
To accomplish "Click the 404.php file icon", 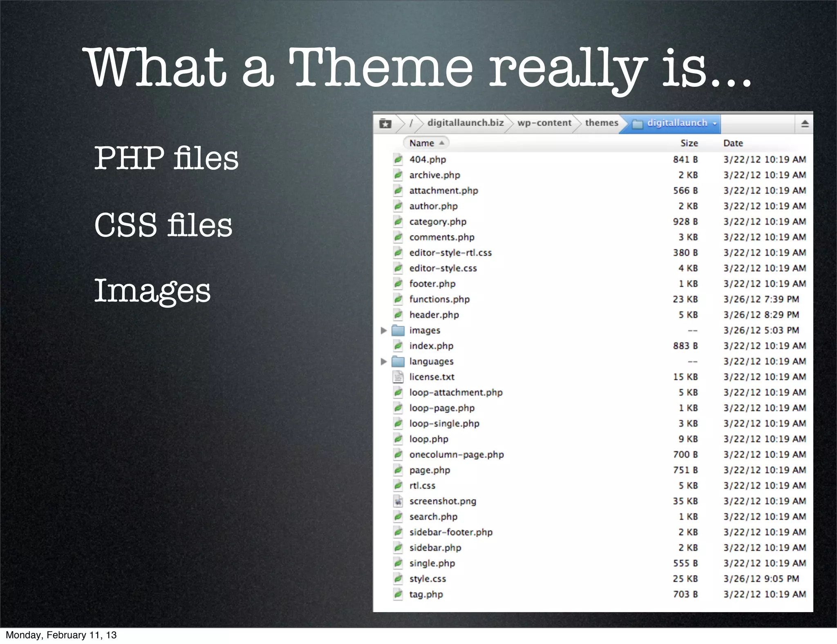I will (398, 159).
